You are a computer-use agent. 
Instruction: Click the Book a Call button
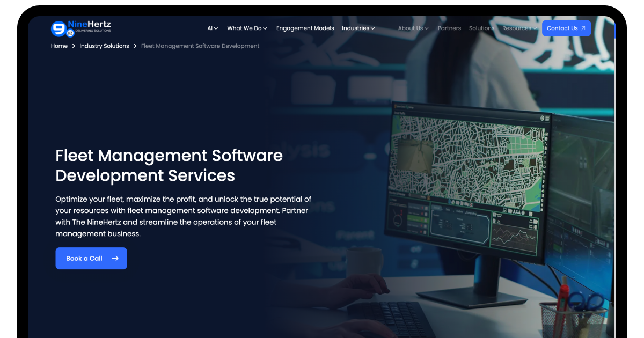click(x=91, y=259)
